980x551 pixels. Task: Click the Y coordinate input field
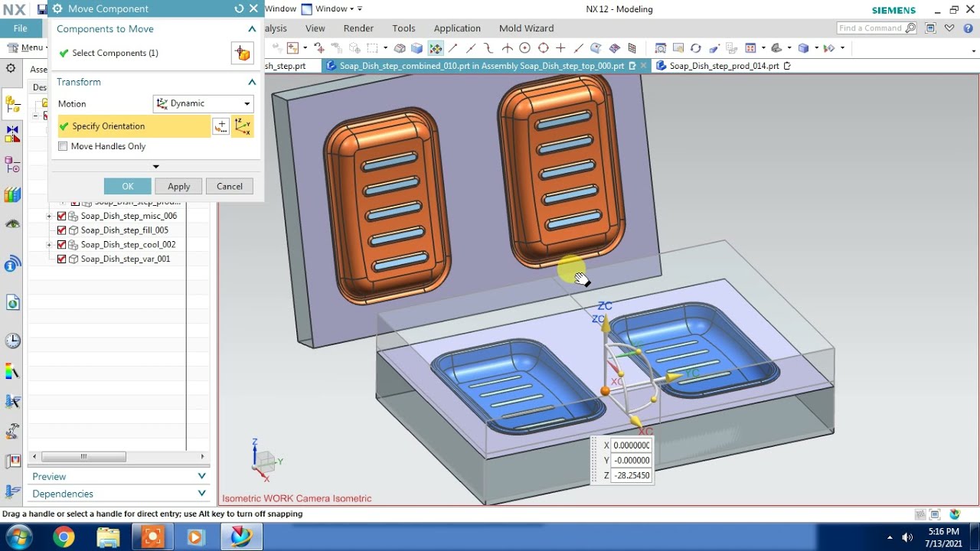coord(632,461)
